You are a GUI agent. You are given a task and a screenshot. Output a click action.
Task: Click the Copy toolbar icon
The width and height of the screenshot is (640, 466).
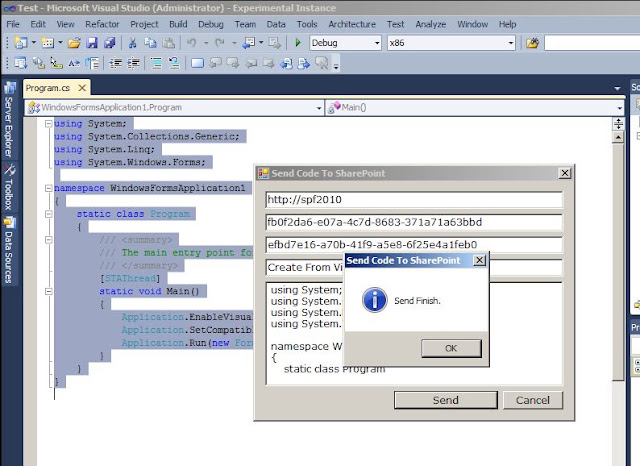click(151, 42)
